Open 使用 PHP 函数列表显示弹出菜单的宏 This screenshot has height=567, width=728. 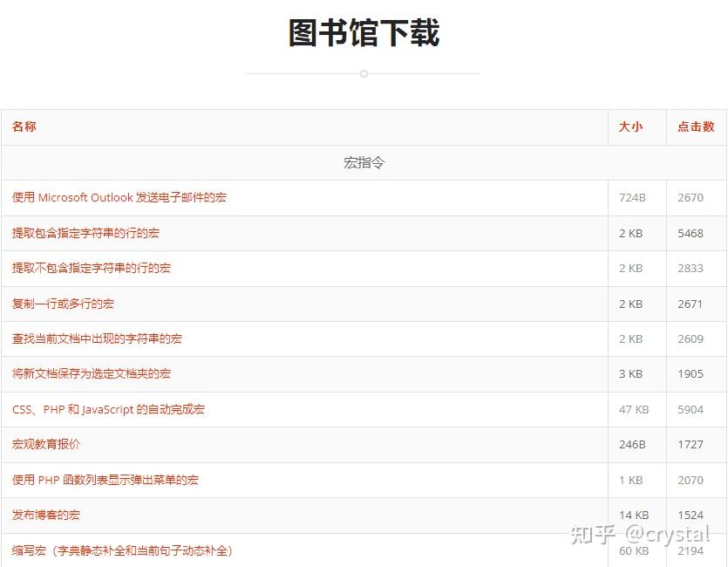point(109,480)
